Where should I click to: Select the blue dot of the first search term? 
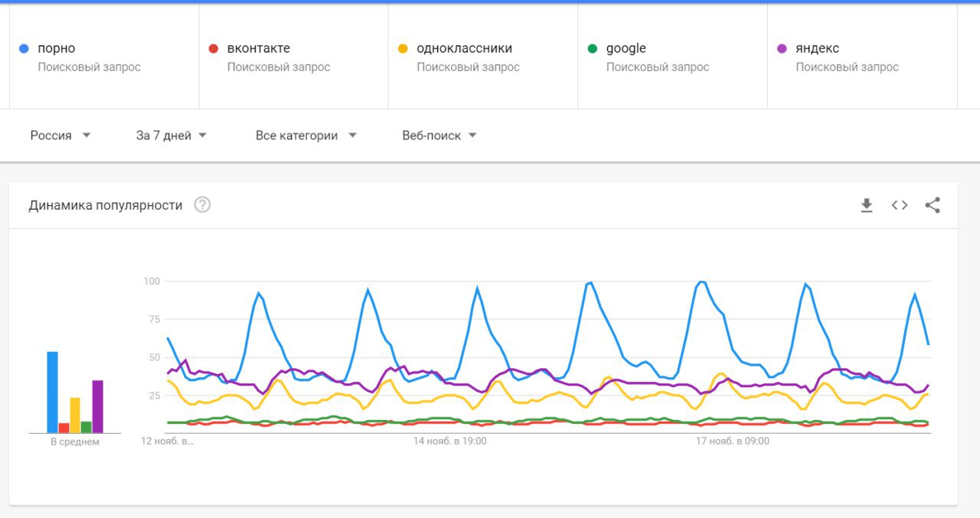(x=24, y=49)
